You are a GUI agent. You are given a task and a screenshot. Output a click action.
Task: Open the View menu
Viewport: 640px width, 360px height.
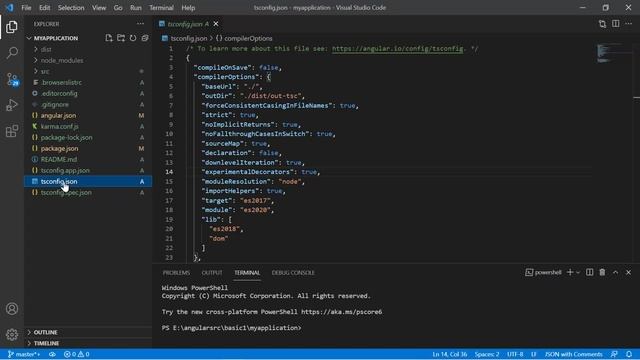[99, 7]
